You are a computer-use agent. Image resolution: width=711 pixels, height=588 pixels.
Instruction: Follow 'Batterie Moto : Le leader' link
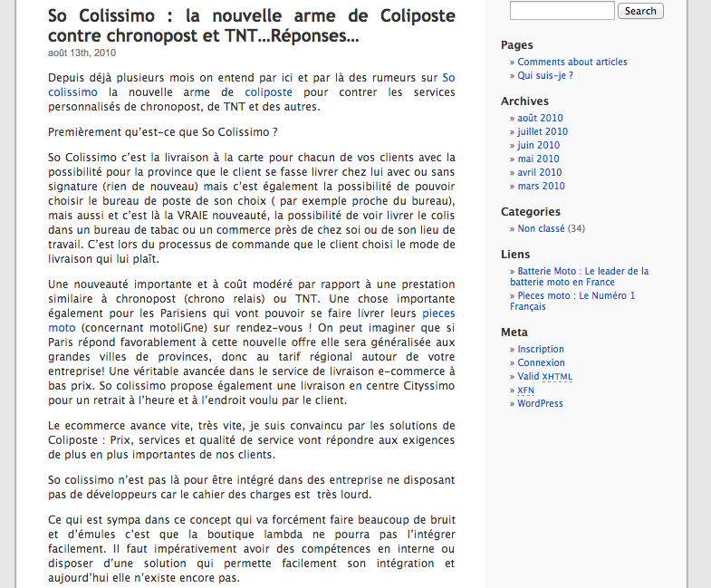coord(580,276)
